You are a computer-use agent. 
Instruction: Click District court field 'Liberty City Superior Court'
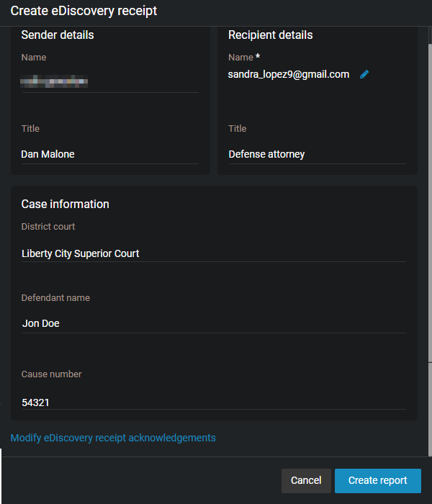point(214,253)
